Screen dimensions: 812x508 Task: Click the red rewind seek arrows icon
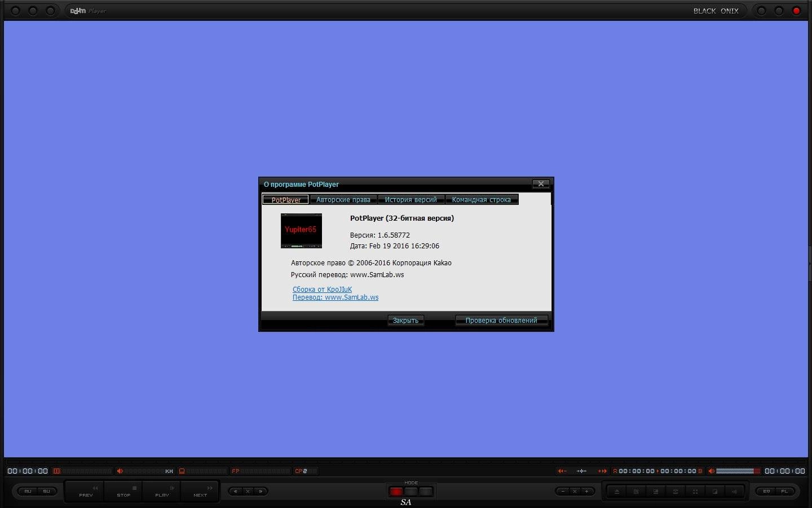tap(562, 471)
